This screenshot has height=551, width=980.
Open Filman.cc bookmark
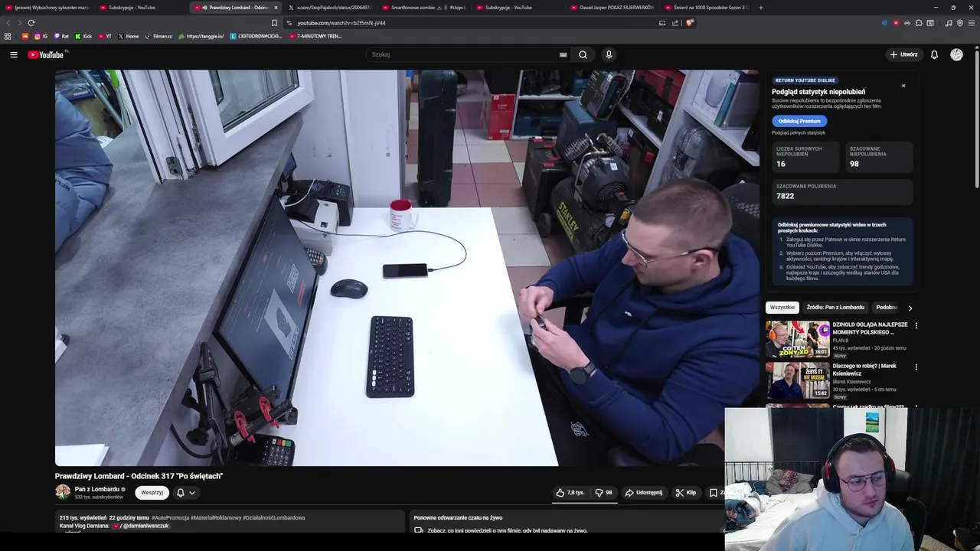158,36
